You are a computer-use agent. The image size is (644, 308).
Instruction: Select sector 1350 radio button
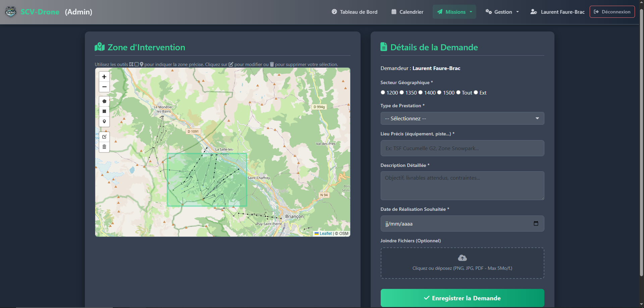tap(401, 93)
